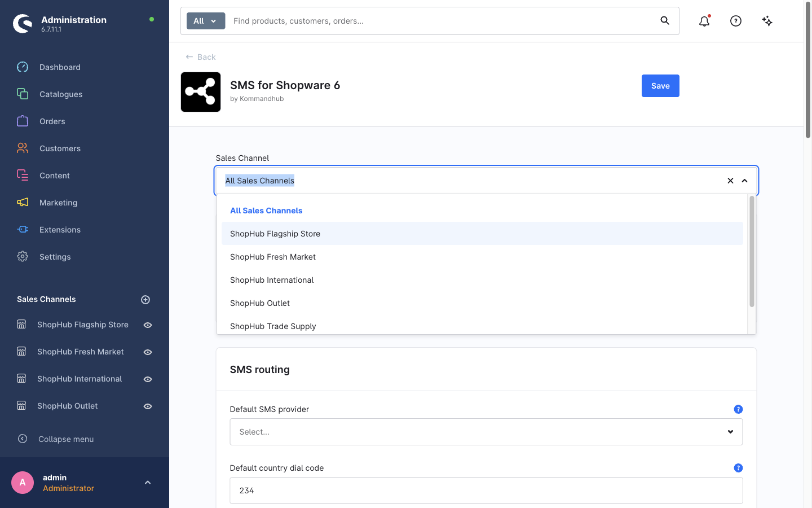Open the Settings menu label
812x508 pixels.
55,257
